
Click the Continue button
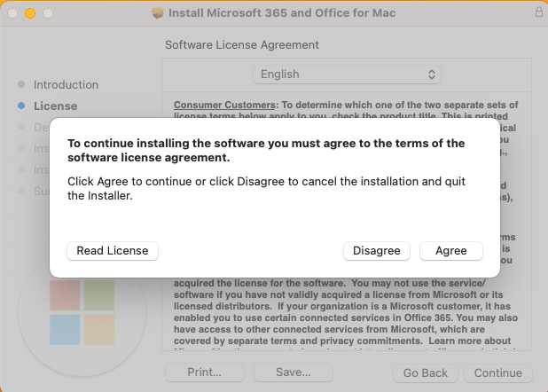[498, 372]
